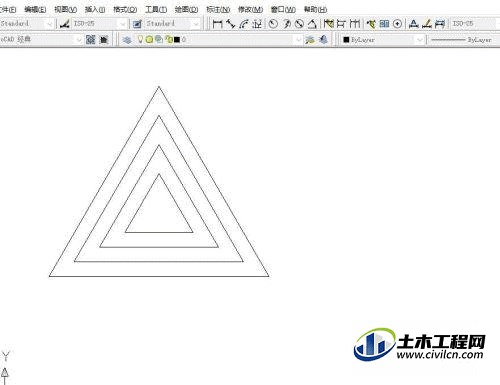Select the Jogged dimension tool

(286, 24)
